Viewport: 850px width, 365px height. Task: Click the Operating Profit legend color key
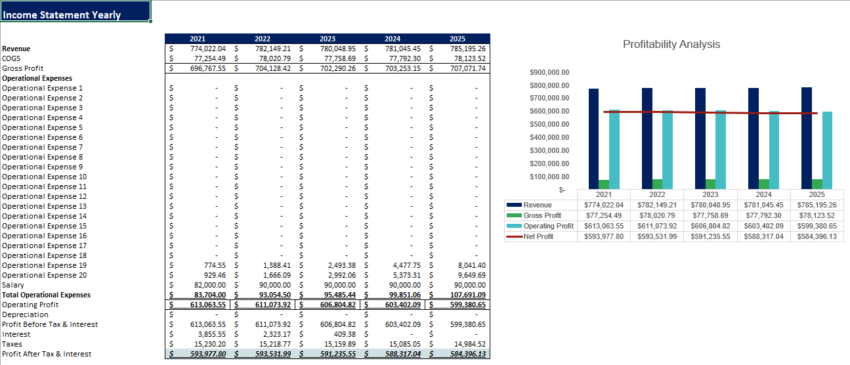(x=514, y=226)
